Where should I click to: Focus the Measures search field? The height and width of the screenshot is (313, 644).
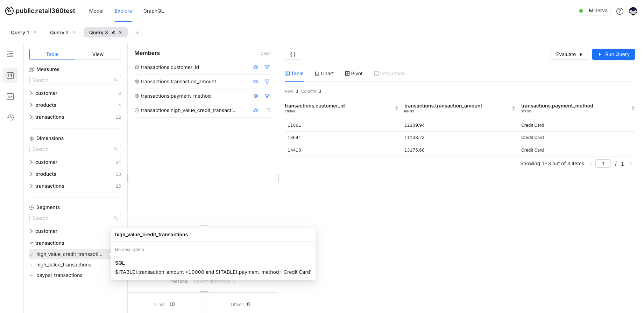pos(75,80)
